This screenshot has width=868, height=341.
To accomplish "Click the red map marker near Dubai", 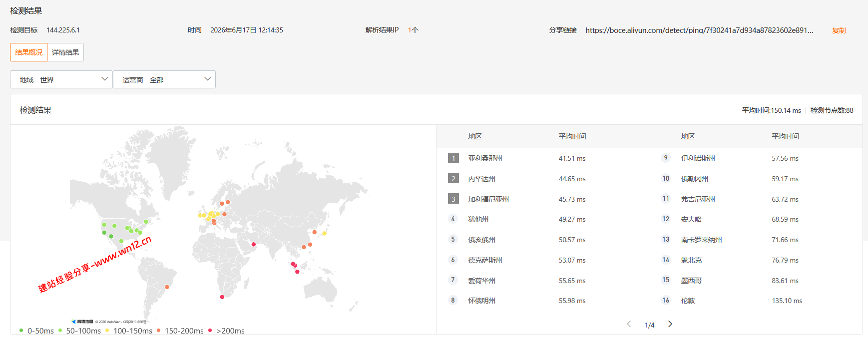I will click(x=254, y=244).
